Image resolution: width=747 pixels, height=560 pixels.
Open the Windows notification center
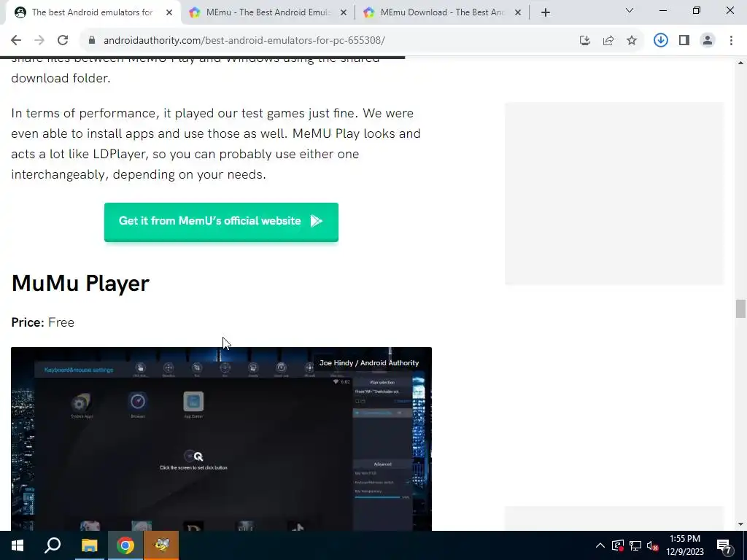pos(724,545)
